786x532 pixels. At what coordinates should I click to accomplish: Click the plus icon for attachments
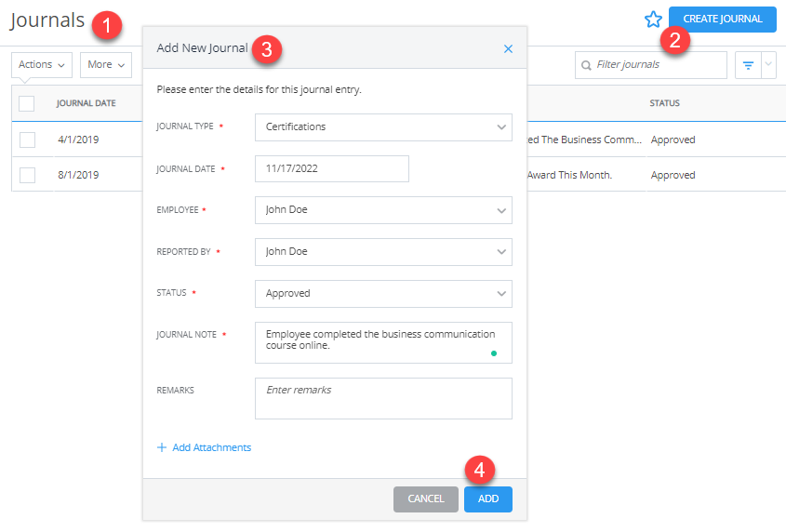(x=162, y=447)
